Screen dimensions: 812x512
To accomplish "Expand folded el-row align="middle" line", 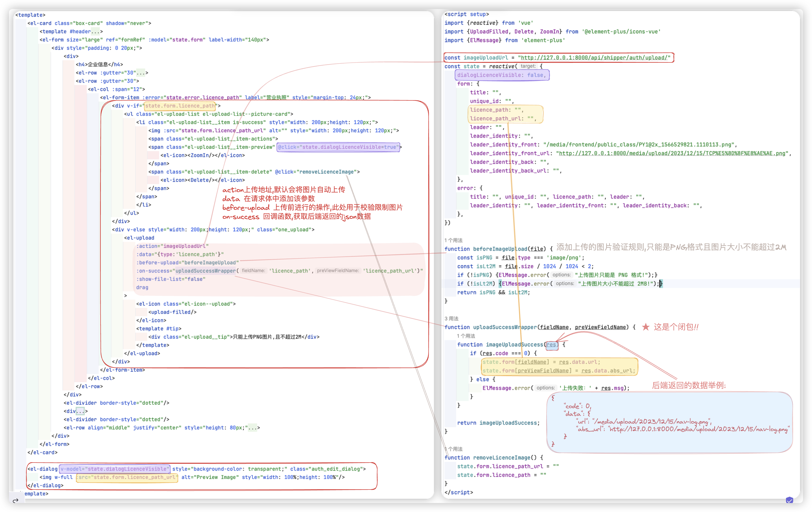I will tap(253, 428).
